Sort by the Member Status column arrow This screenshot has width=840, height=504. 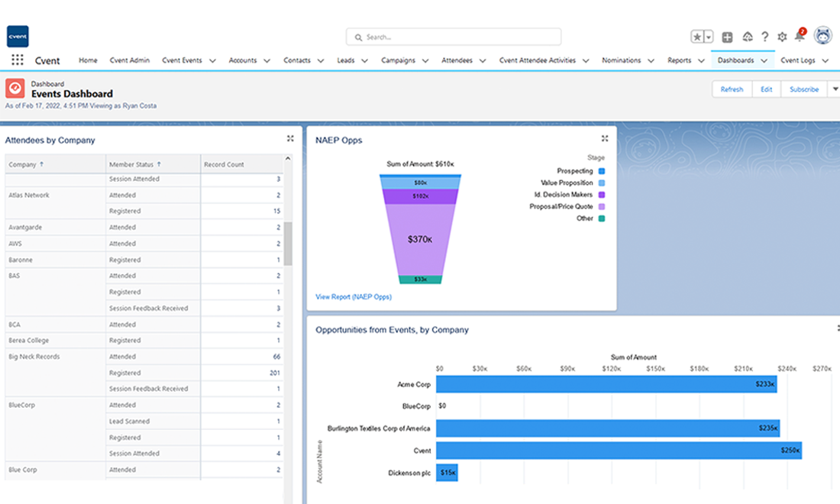click(x=159, y=164)
